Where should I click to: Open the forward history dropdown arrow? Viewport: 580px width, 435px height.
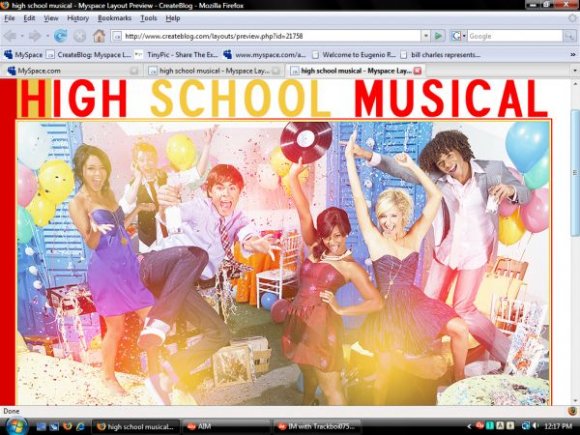point(47,36)
